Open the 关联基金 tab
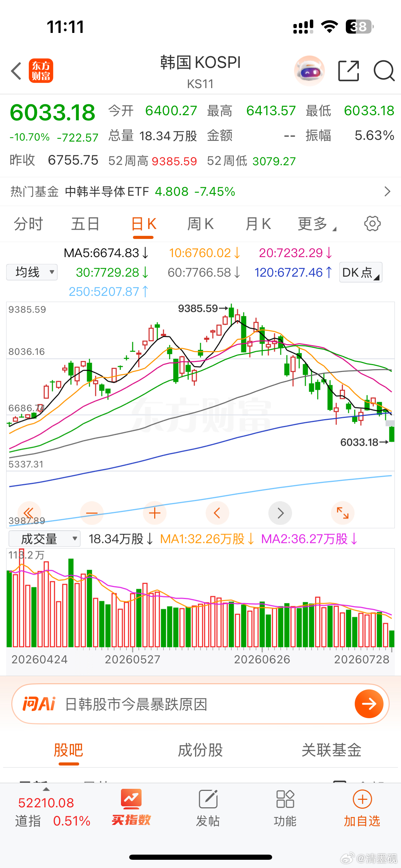The width and height of the screenshot is (401, 868). point(332,750)
